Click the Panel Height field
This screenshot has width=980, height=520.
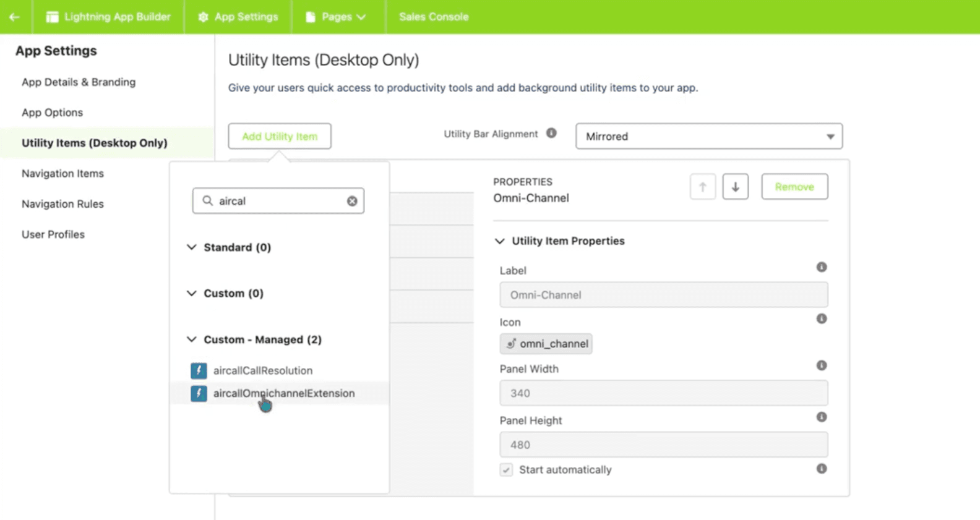tap(664, 445)
